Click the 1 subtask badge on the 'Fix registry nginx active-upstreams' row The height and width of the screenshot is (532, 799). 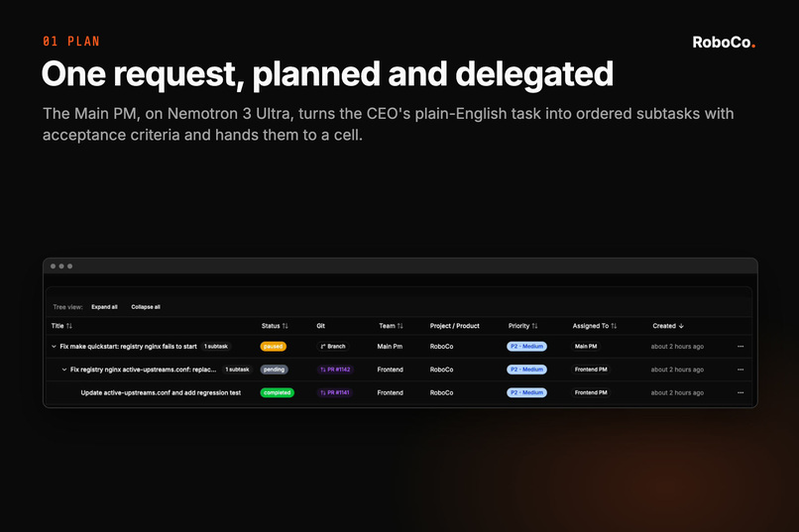coord(237,370)
